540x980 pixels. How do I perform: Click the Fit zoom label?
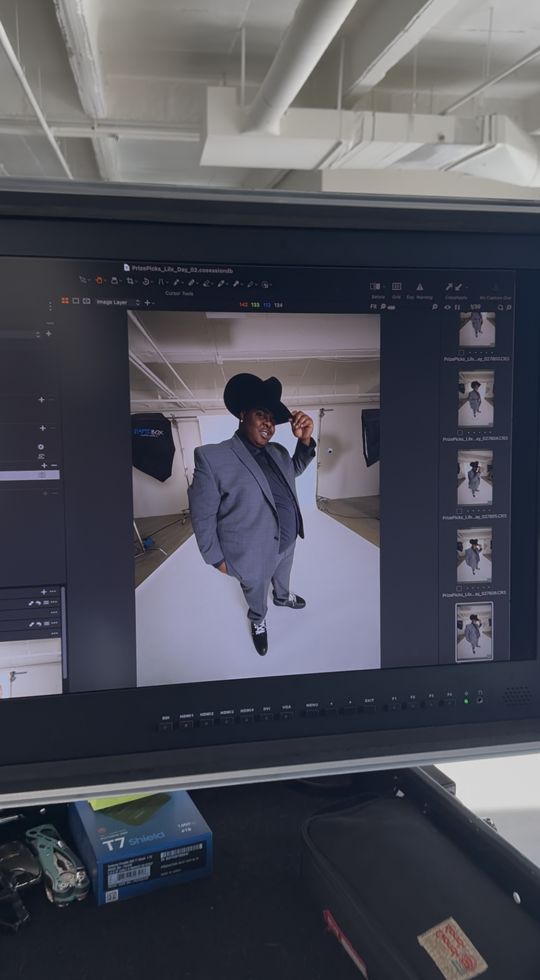pos(373,307)
